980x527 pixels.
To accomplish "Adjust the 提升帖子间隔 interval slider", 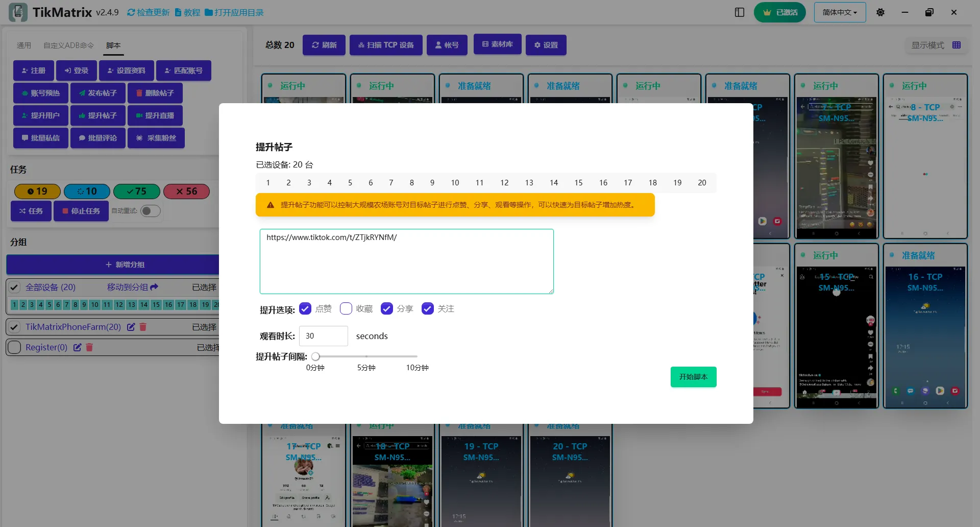I will tap(316, 356).
